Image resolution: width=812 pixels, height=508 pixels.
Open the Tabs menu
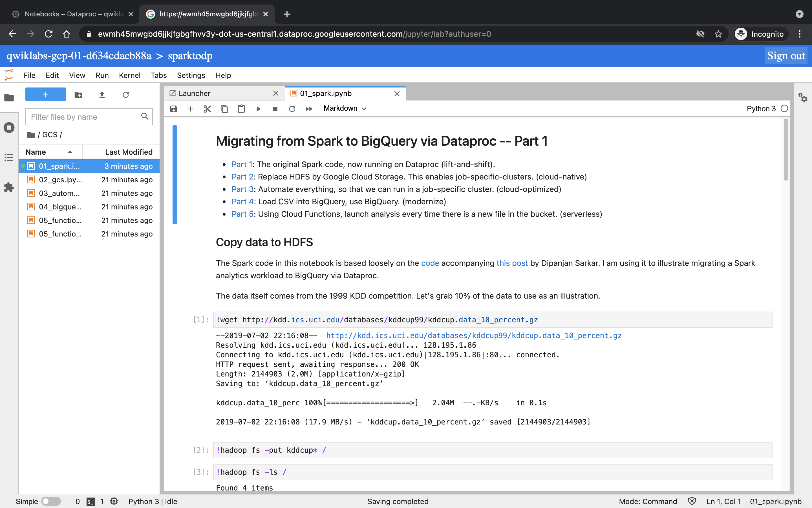159,75
